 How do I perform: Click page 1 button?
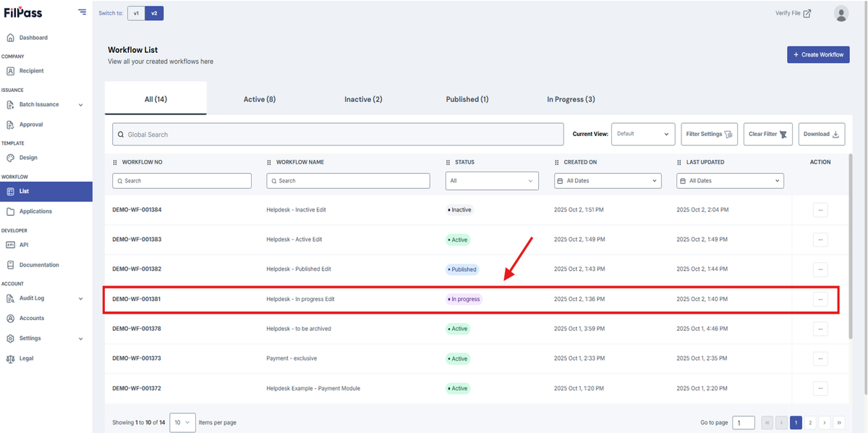click(x=796, y=422)
